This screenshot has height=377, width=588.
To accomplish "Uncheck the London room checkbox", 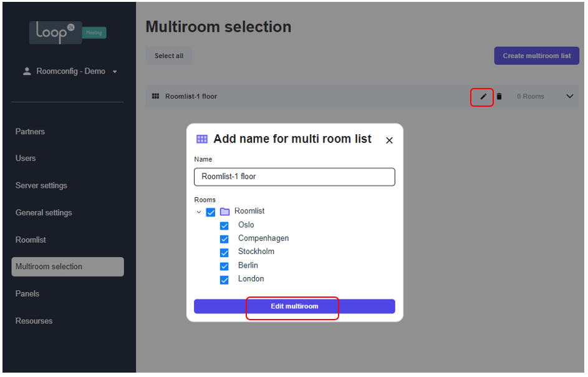I will pos(224,280).
